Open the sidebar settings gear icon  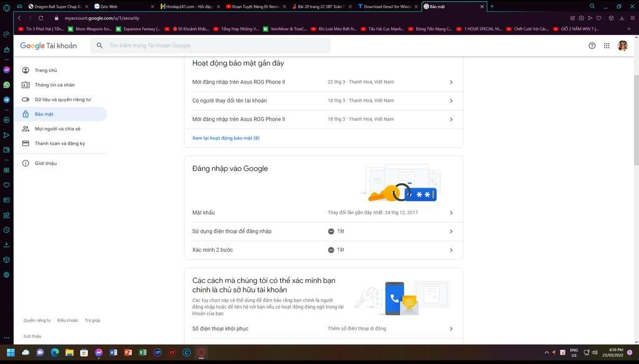coord(6,275)
